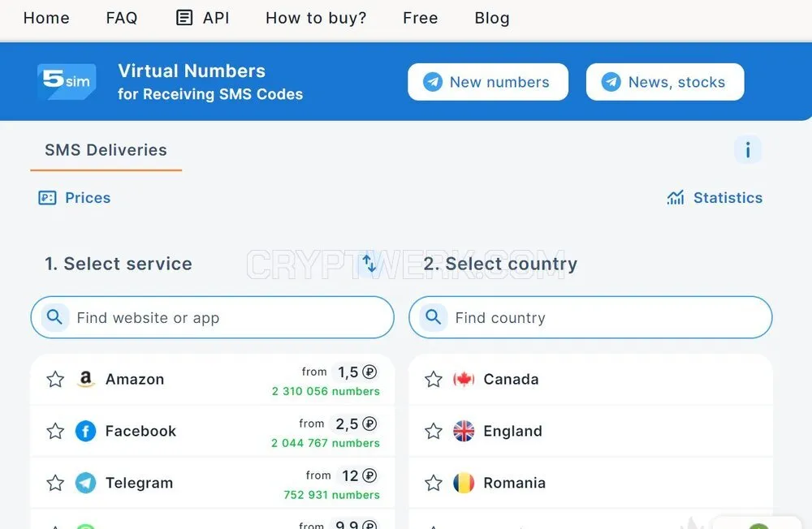The height and width of the screenshot is (529, 812).
Task: Click the magnifier in Find website search
Action: (x=54, y=316)
